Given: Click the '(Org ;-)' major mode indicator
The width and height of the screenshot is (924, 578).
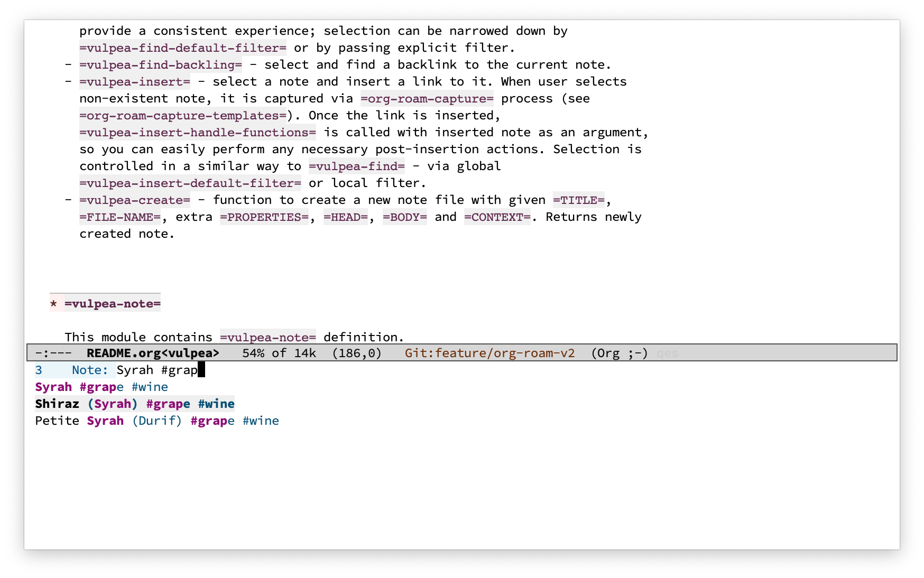Looking at the screenshot, I should pos(620,353).
